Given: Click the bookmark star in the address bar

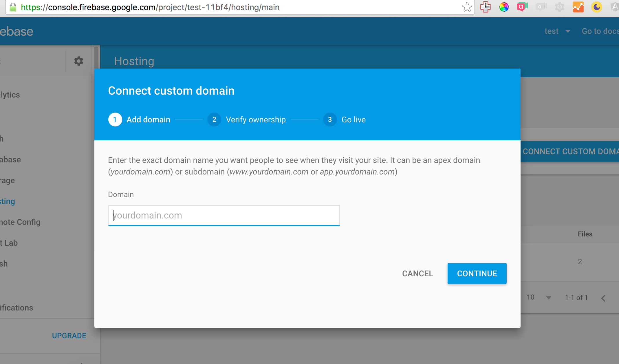Looking at the screenshot, I should point(467,7).
